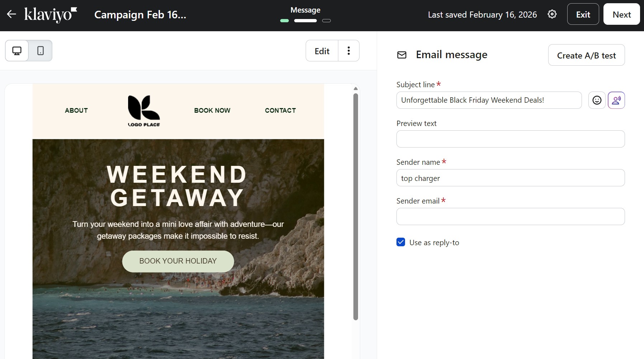Click the Preview text input field

(x=510, y=139)
